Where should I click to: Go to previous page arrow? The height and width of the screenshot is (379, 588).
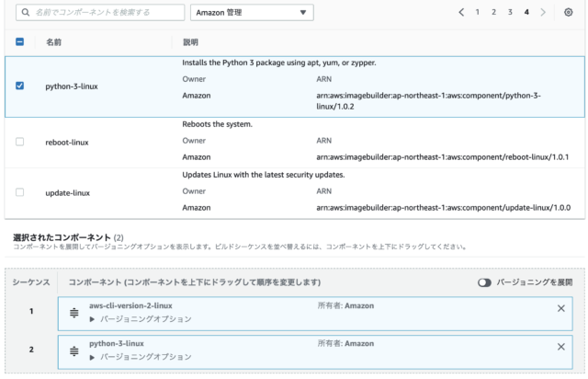pyautogui.click(x=461, y=12)
